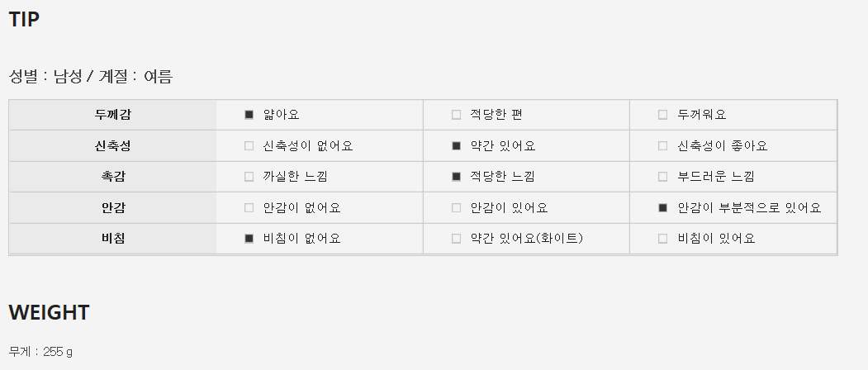868x370 pixels.
Task: Click the 약간 있어요 elasticity checkbox
Action: (x=456, y=146)
